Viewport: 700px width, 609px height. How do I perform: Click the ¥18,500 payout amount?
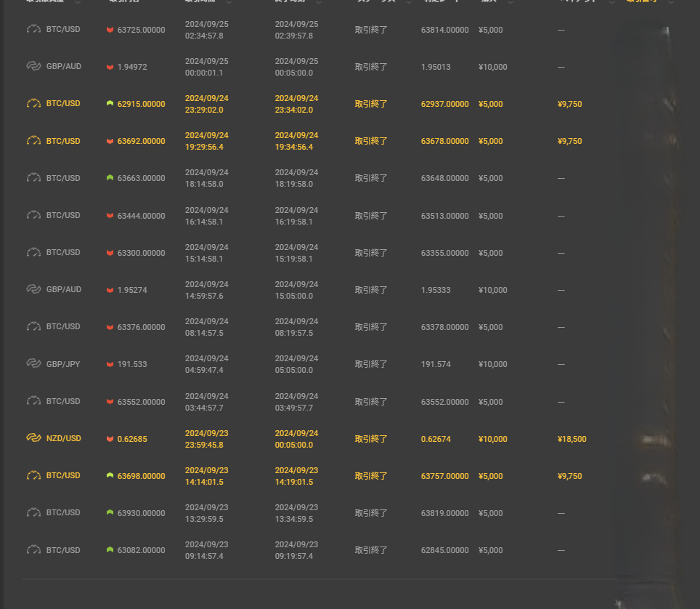(x=572, y=439)
